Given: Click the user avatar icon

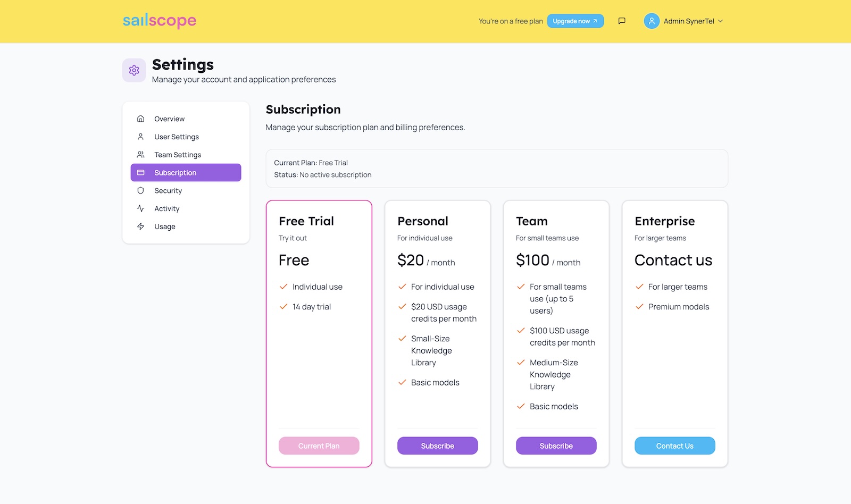Looking at the screenshot, I should click(652, 21).
